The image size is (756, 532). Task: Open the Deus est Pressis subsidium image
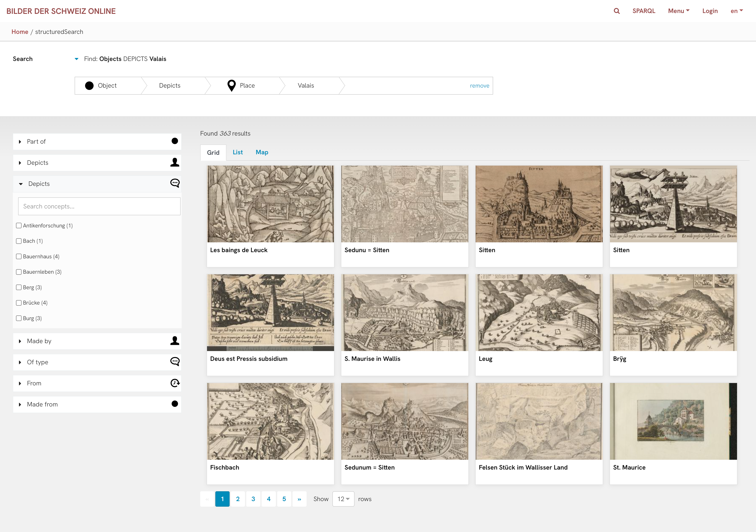point(270,312)
